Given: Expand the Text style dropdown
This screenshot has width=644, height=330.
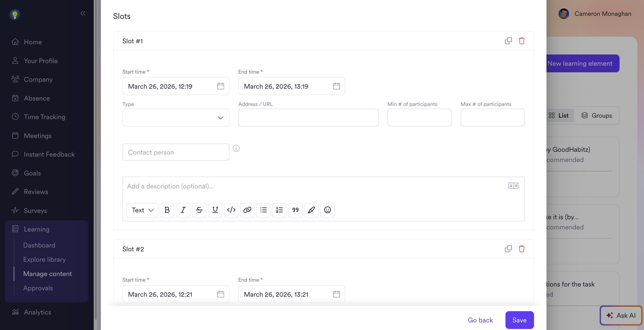Looking at the screenshot, I should pos(142,210).
